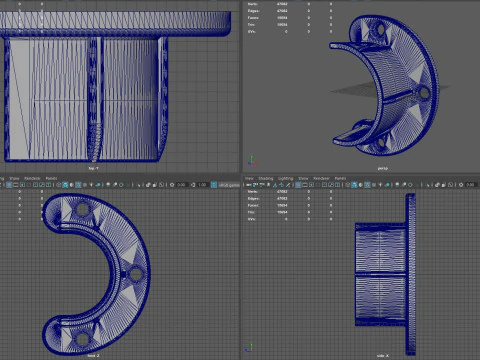Open the Panels menu in the front view panel

[51, 178]
